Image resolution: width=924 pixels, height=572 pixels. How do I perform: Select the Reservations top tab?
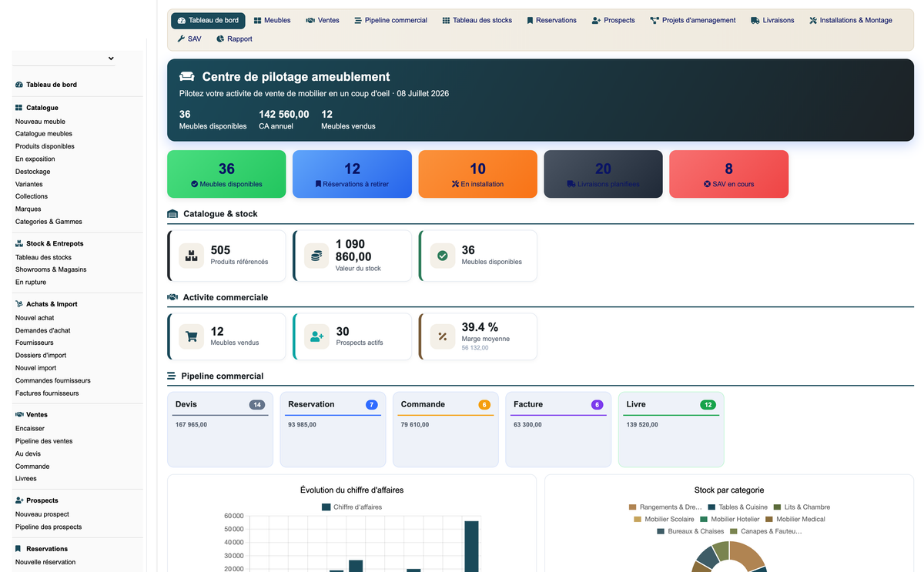[x=551, y=20]
